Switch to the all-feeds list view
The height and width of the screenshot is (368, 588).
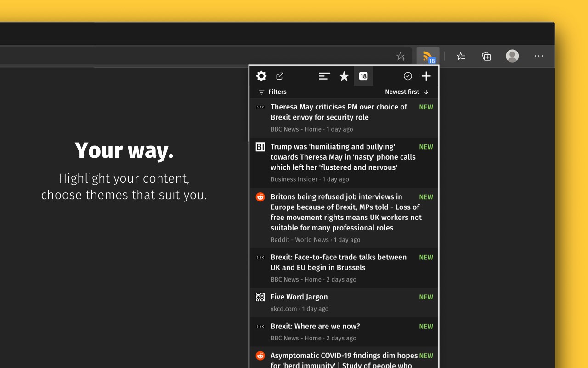tap(324, 76)
